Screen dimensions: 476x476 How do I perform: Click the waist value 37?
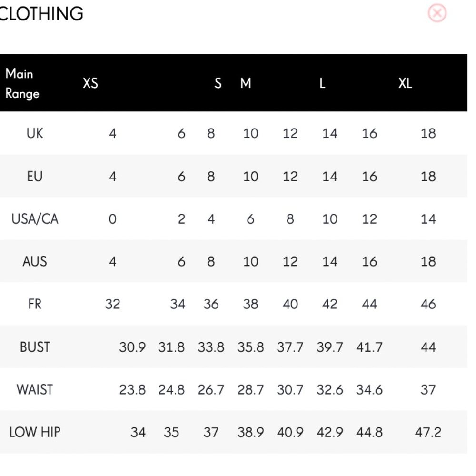pyautogui.click(x=428, y=389)
